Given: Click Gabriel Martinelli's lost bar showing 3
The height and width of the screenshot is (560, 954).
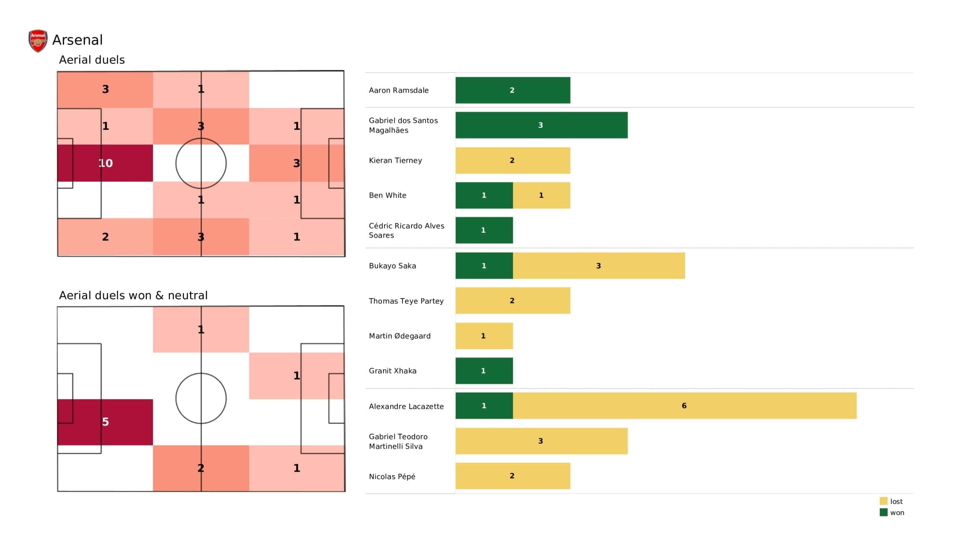Looking at the screenshot, I should coord(541,441).
